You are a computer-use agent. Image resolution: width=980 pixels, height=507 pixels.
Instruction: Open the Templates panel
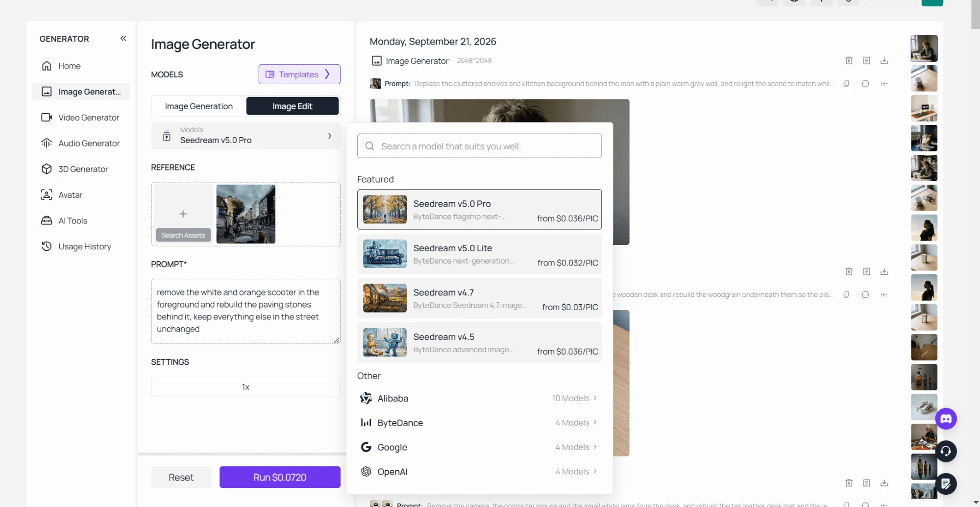[x=299, y=74]
